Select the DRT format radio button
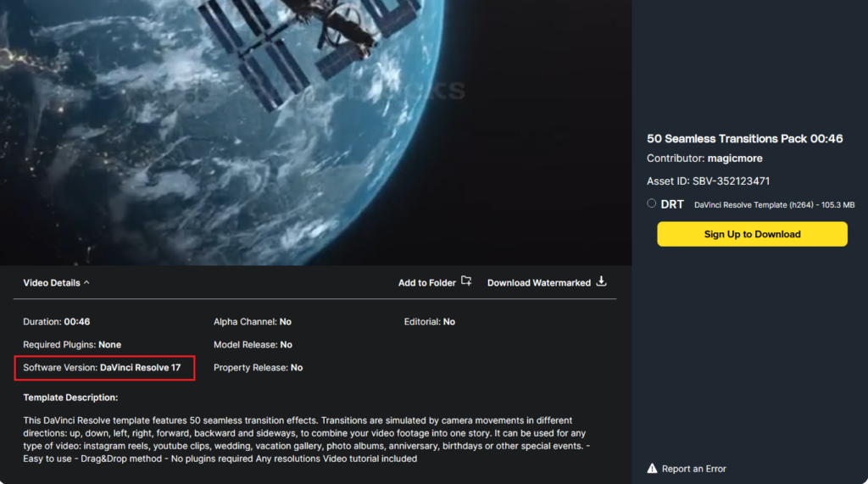Screen dimensions: 868x484 click(x=652, y=203)
